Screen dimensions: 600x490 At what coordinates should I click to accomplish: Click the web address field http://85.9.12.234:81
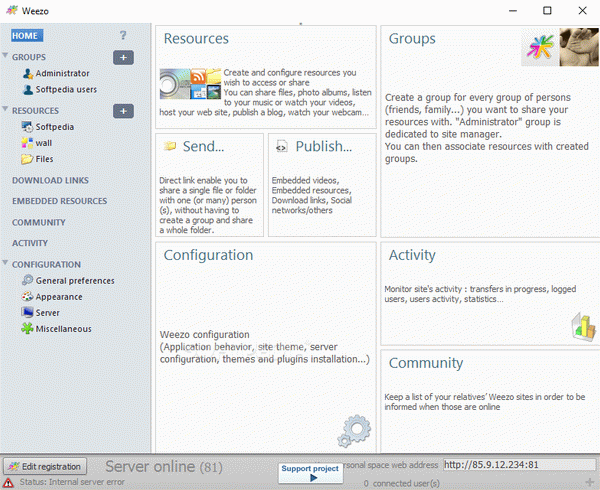pos(519,465)
